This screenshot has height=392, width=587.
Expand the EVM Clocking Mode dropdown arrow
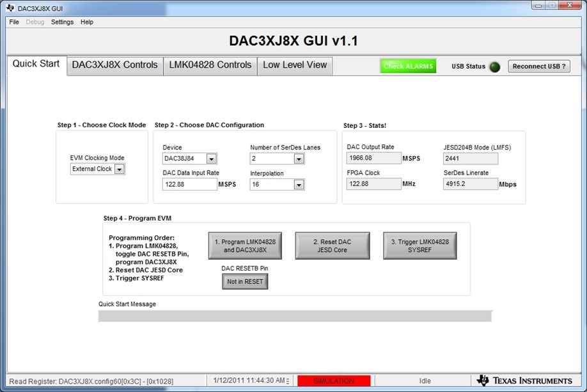(120, 169)
